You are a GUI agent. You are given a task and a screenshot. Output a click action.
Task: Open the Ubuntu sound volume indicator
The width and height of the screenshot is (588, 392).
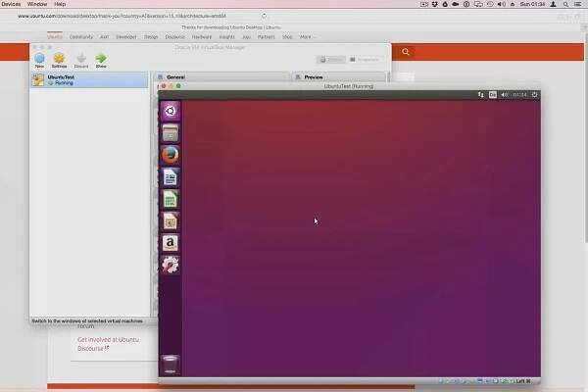[505, 95]
